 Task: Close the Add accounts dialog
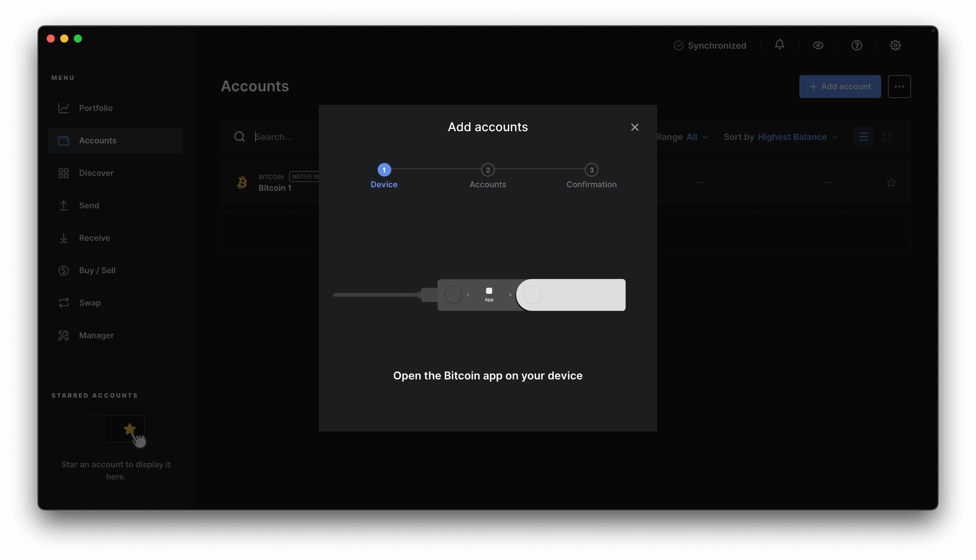point(635,127)
